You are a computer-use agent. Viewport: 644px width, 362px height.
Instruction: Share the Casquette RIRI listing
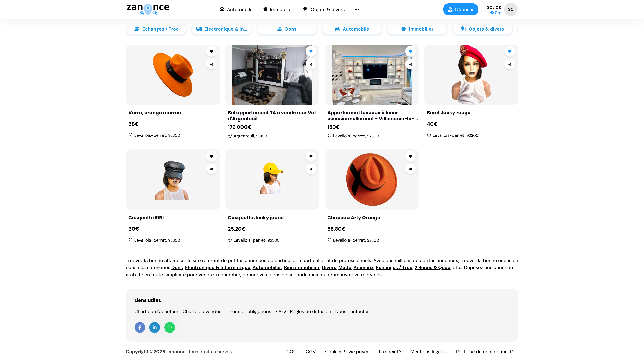tap(211, 169)
